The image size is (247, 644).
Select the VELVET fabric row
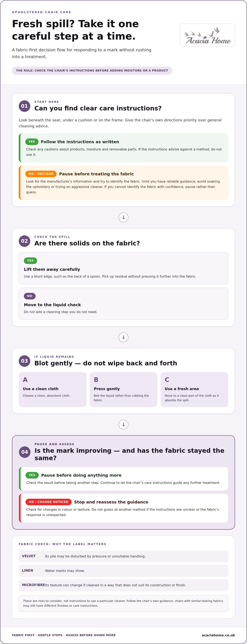point(123,556)
